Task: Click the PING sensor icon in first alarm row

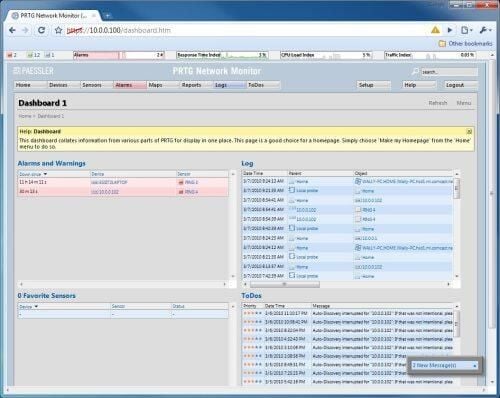Action: [181, 182]
